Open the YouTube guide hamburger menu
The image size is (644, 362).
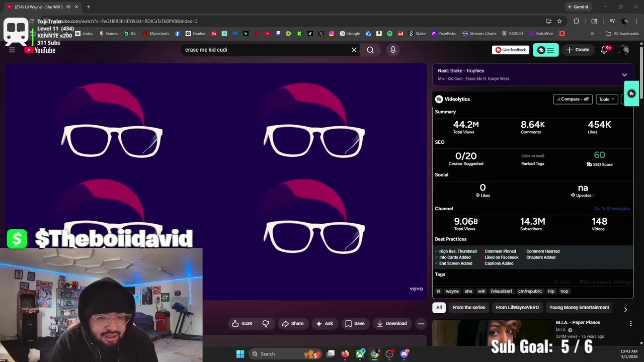point(12,50)
